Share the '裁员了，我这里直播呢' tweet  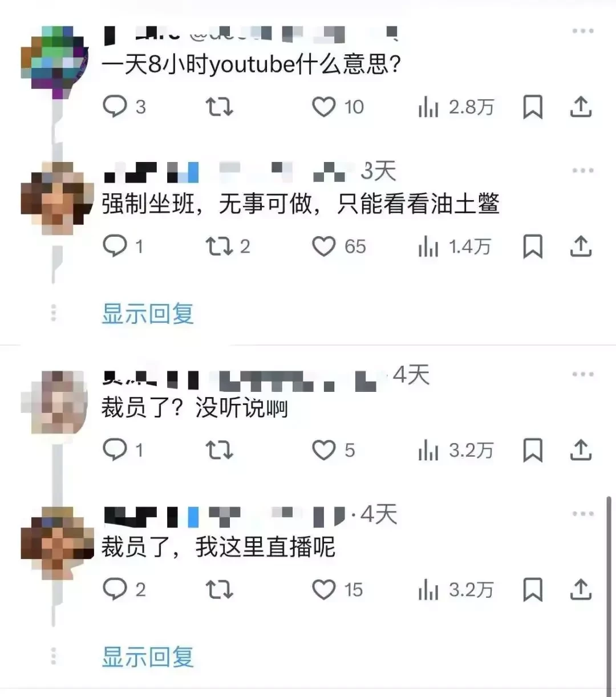click(581, 589)
